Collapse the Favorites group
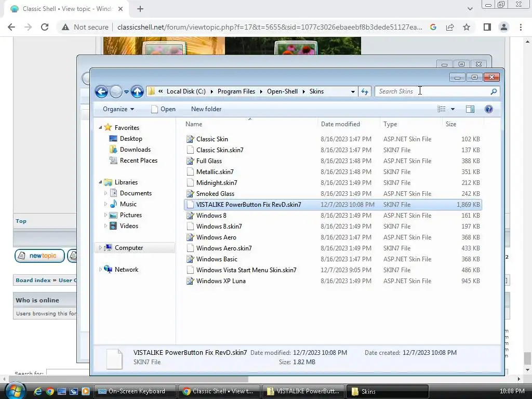This screenshot has height=399, width=532. tap(100, 128)
